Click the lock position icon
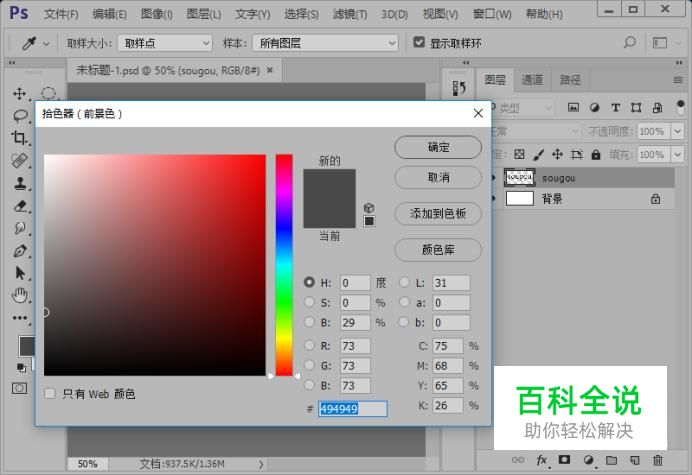Screen dimensions: 692x475 [557, 154]
